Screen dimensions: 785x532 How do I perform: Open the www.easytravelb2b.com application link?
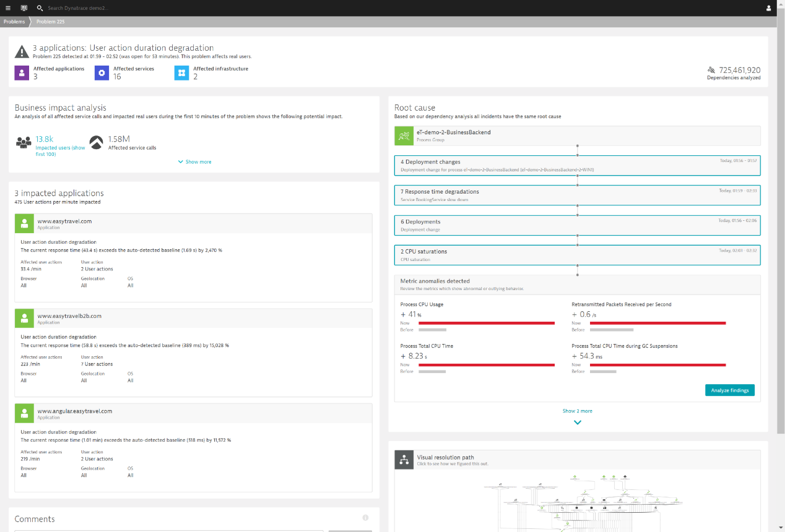[x=69, y=315]
